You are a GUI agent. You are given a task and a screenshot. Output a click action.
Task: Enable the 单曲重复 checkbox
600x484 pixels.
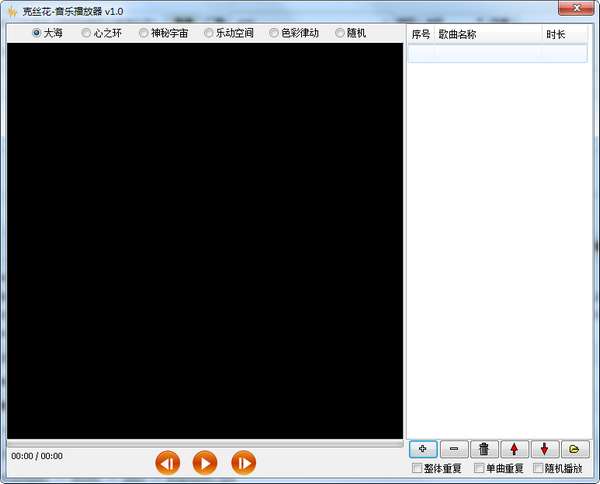click(479, 468)
